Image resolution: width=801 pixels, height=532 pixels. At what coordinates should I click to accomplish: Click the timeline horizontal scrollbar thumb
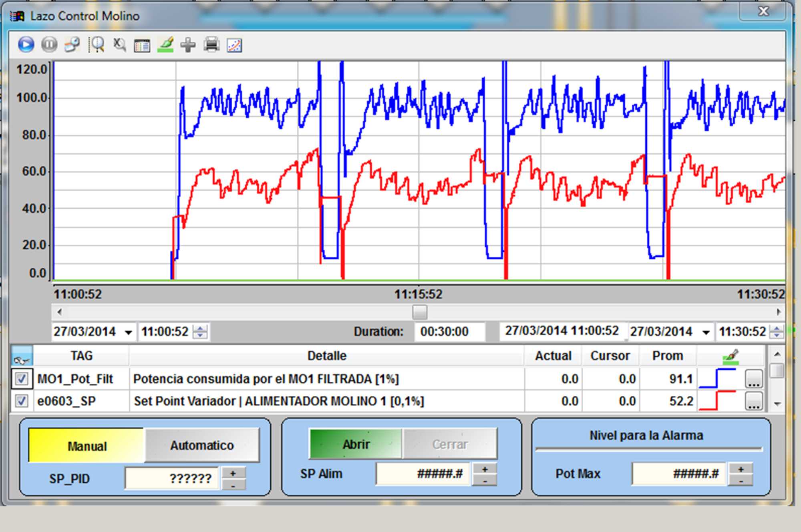[x=420, y=312]
